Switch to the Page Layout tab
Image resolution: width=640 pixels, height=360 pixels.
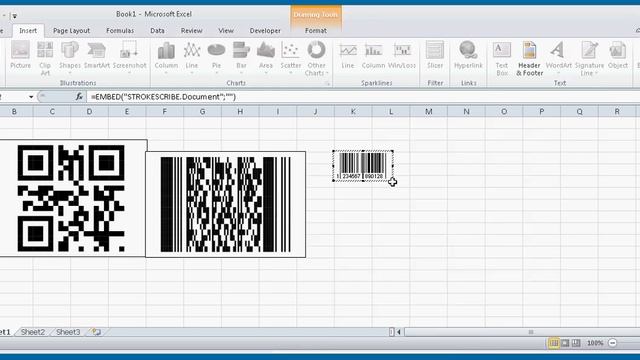(x=71, y=31)
